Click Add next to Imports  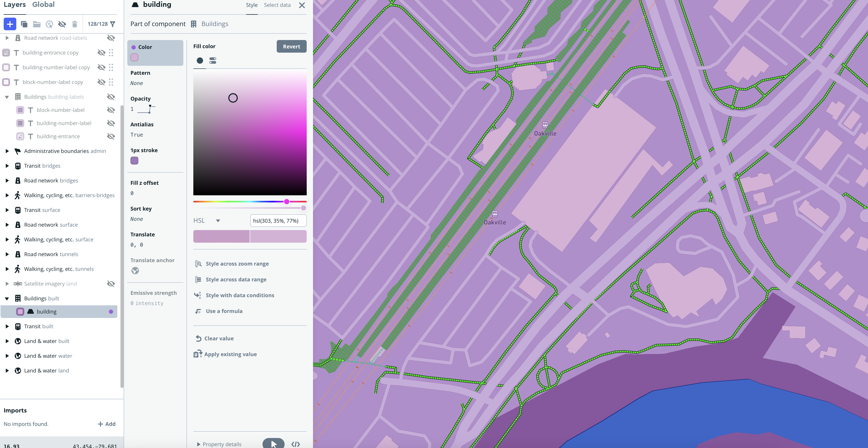[107, 424]
